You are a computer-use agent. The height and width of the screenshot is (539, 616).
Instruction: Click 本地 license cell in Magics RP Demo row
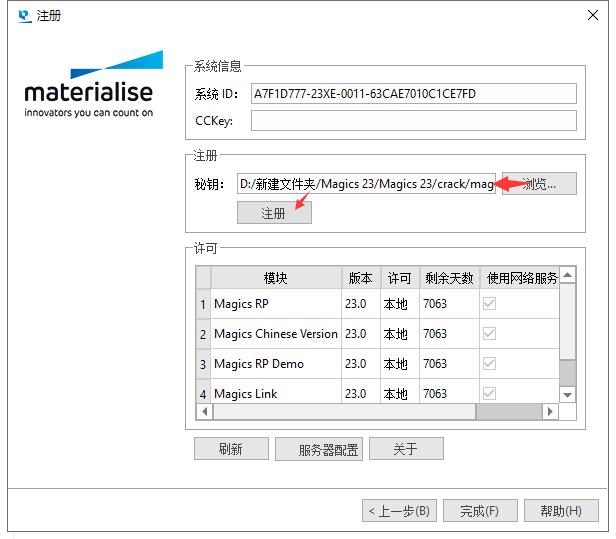click(x=400, y=364)
